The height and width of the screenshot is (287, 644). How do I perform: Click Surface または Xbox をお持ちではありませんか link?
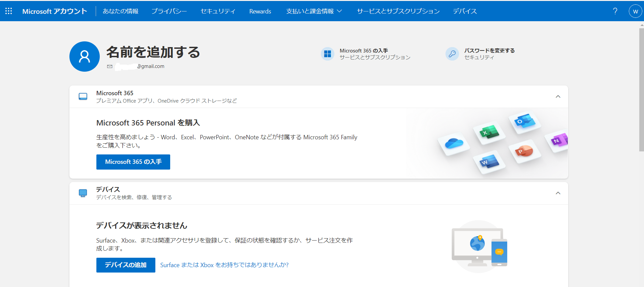[x=224, y=265]
